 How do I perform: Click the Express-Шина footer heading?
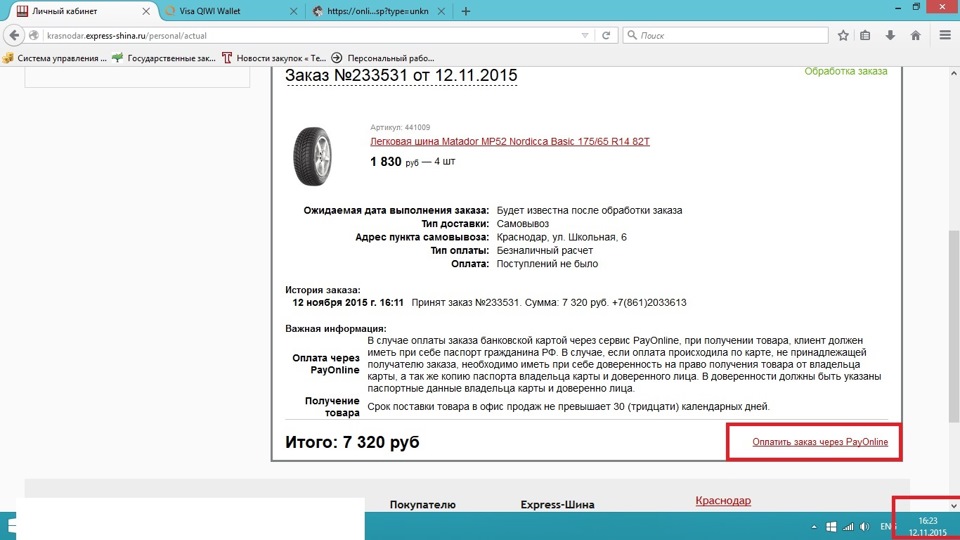pyautogui.click(x=557, y=504)
